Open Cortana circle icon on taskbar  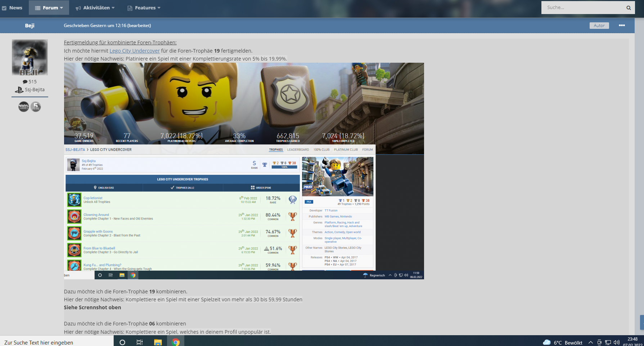click(122, 342)
